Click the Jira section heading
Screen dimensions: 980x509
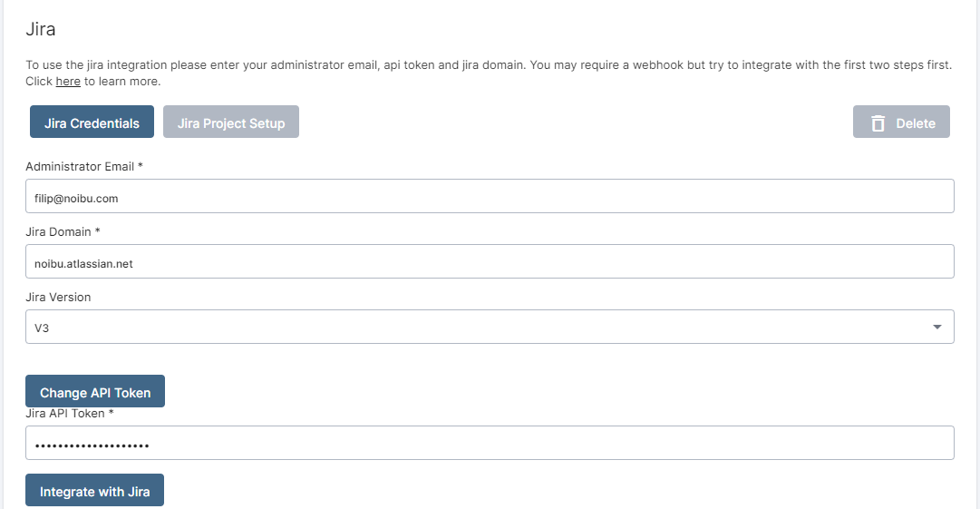[41, 28]
